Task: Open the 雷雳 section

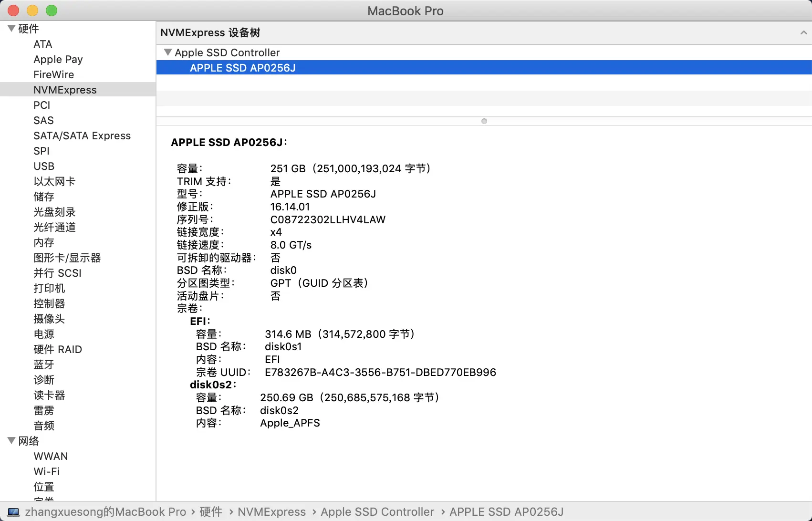Action: [44, 410]
